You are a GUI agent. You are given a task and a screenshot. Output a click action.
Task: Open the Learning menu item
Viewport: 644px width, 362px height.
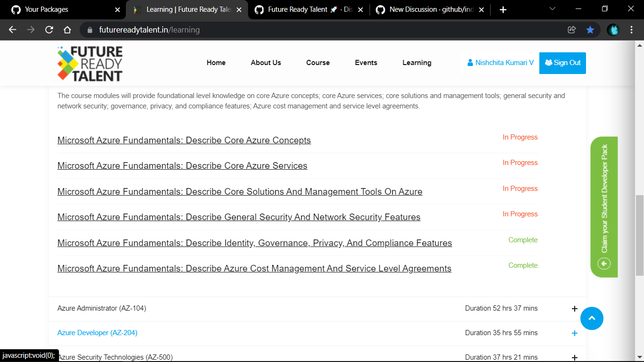(417, 63)
